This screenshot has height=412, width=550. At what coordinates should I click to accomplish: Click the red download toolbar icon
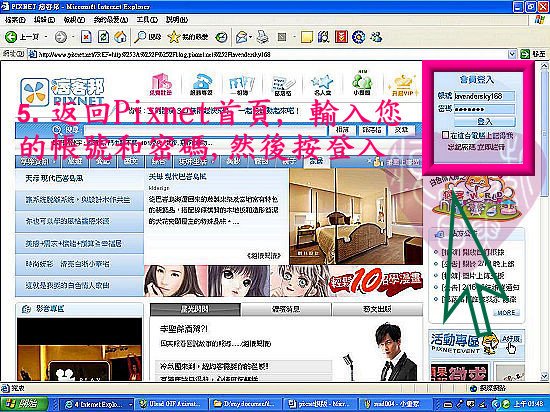pos(341,37)
